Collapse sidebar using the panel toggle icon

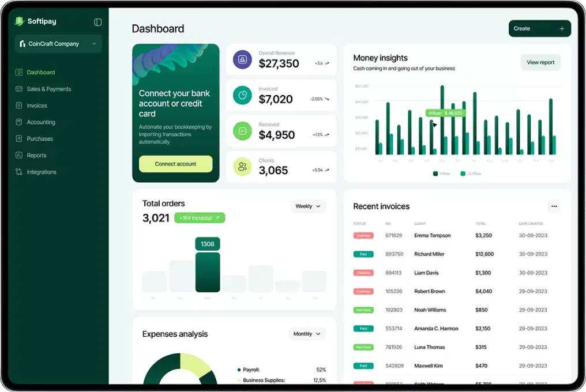coord(97,22)
